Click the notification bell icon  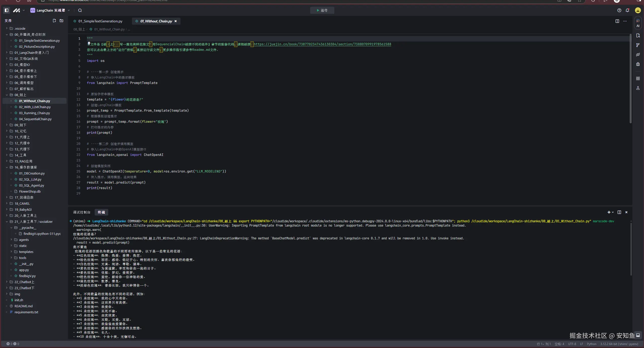[627, 10]
